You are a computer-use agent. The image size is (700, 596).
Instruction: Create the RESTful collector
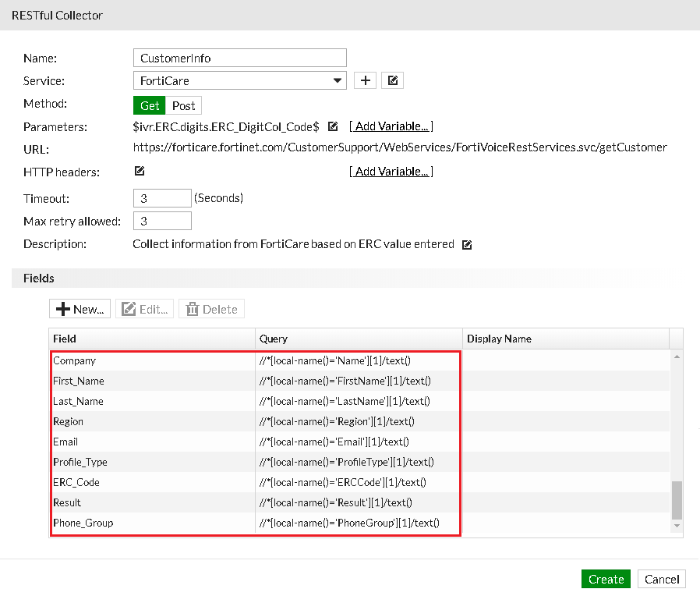(606, 579)
